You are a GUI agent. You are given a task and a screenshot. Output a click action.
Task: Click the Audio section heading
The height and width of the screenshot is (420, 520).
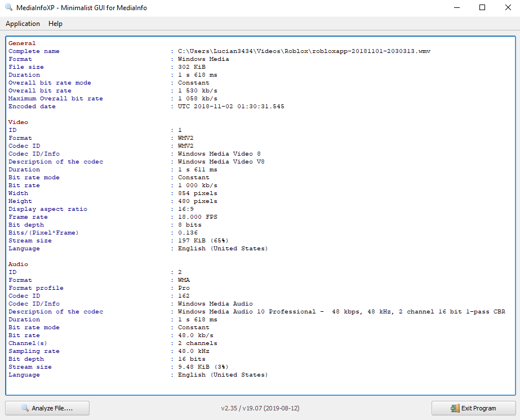[x=18, y=264]
